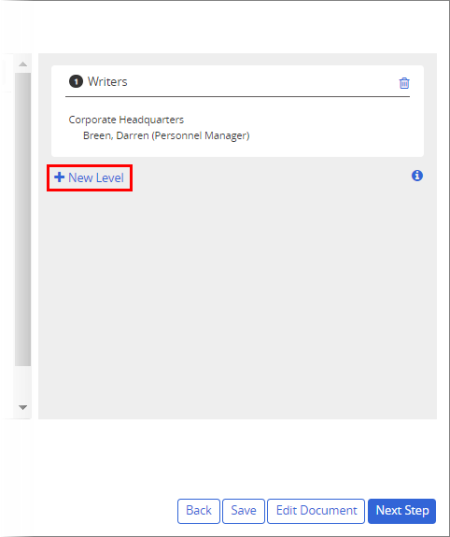The height and width of the screenshot is (537, 450).
Task: Click the divider line under Writers
Action: 237,97
